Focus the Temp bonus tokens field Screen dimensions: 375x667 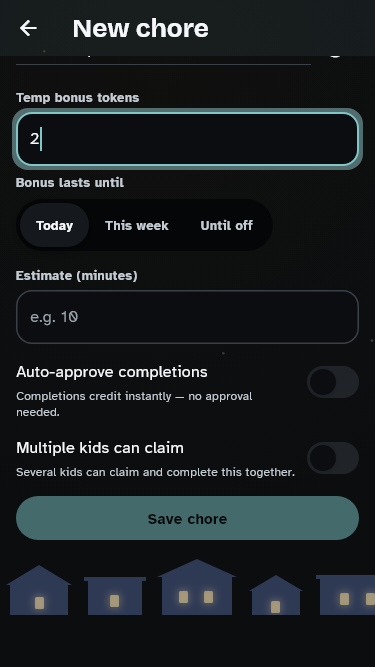[x=188, y=139]
